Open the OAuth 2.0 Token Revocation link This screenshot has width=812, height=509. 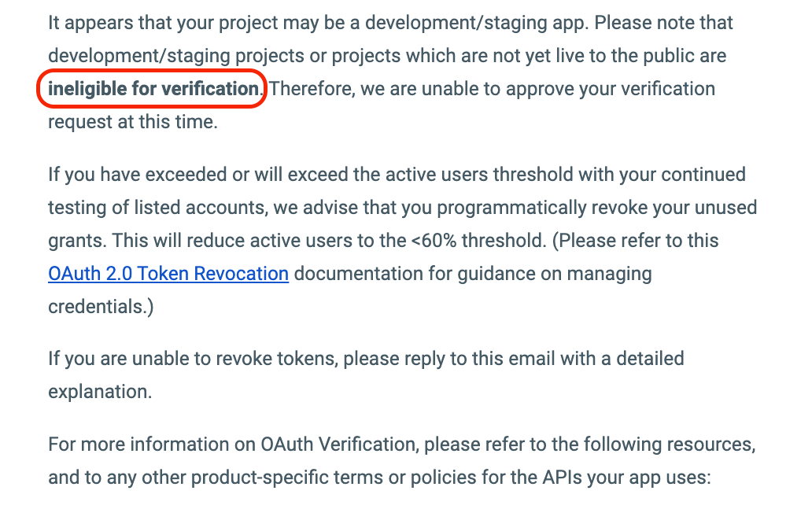pyautogui.click(x=168, y=274)
